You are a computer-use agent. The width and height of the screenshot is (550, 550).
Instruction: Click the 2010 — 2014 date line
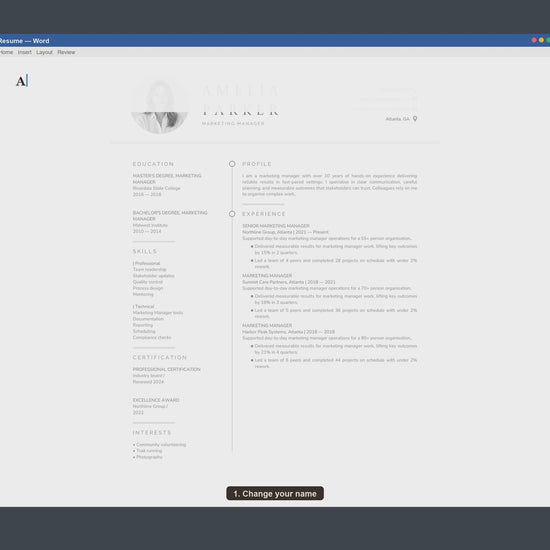point(147,231)
